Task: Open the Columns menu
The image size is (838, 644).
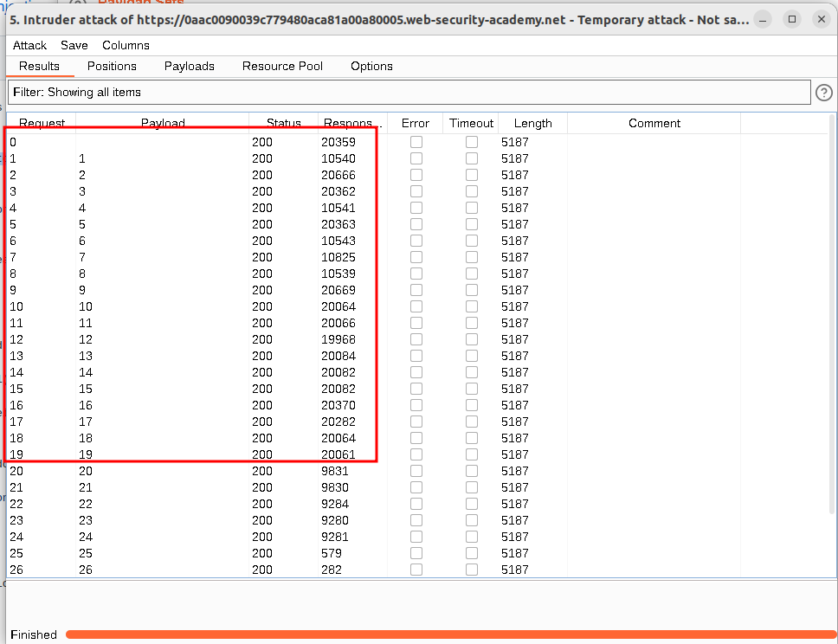Action: pyautogui.click(x=126, y=45)
